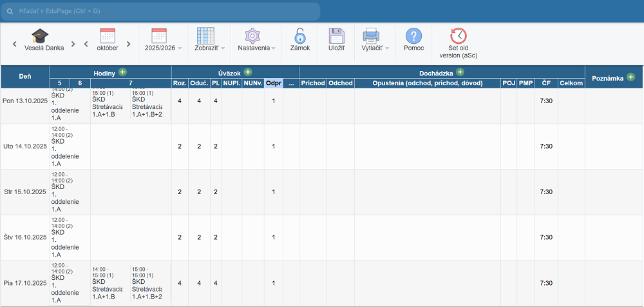Click the Príchod column header
Image resolution: width=644 pixels, height=307 pixels.
313,83
